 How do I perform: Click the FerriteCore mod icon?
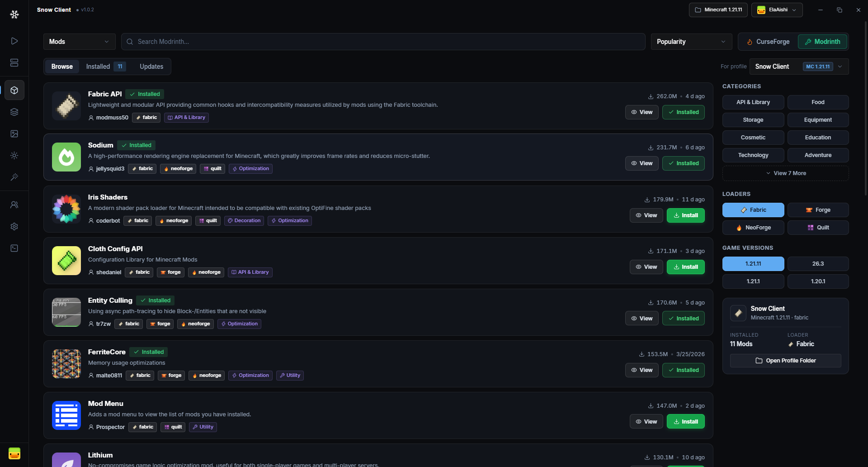(66, 364)
